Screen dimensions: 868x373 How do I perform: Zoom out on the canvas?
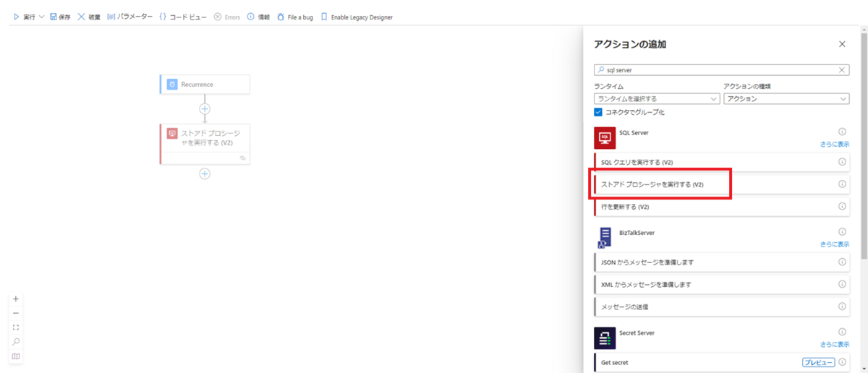[16, 313]
